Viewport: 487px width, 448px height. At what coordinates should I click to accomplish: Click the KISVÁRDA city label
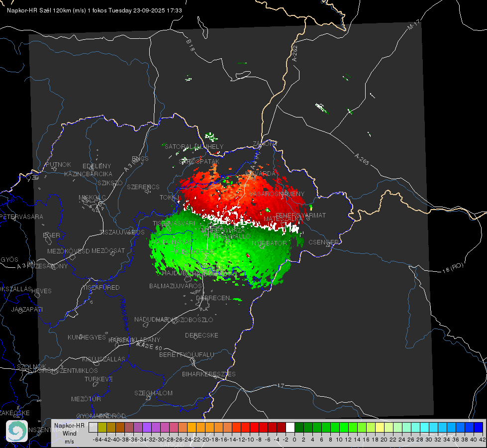(260, 174)
